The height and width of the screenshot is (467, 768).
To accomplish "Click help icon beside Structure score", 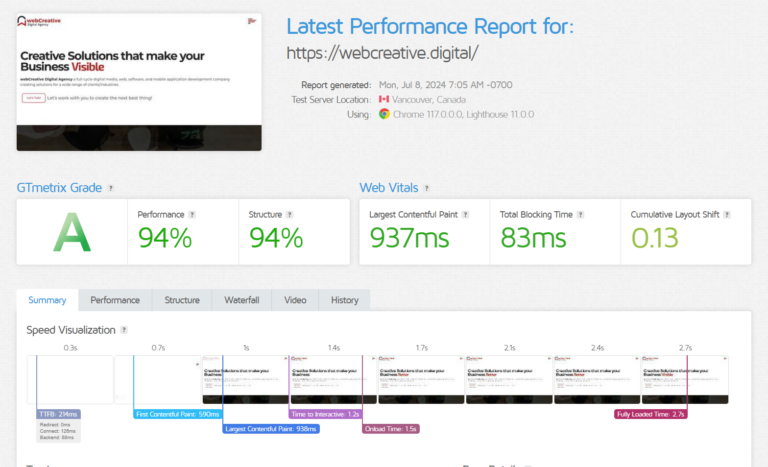I will (x=292, y=214).
